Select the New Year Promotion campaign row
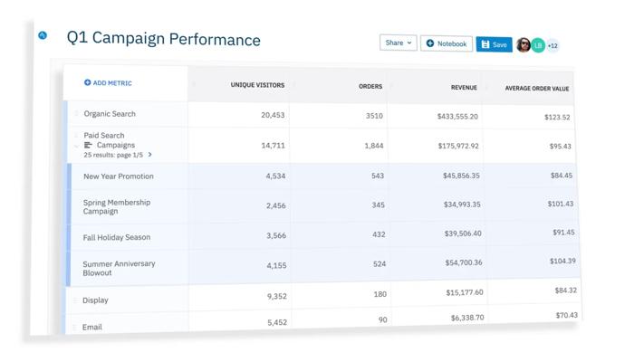This screenshot has height=362, width=644. tap(119, 176)
